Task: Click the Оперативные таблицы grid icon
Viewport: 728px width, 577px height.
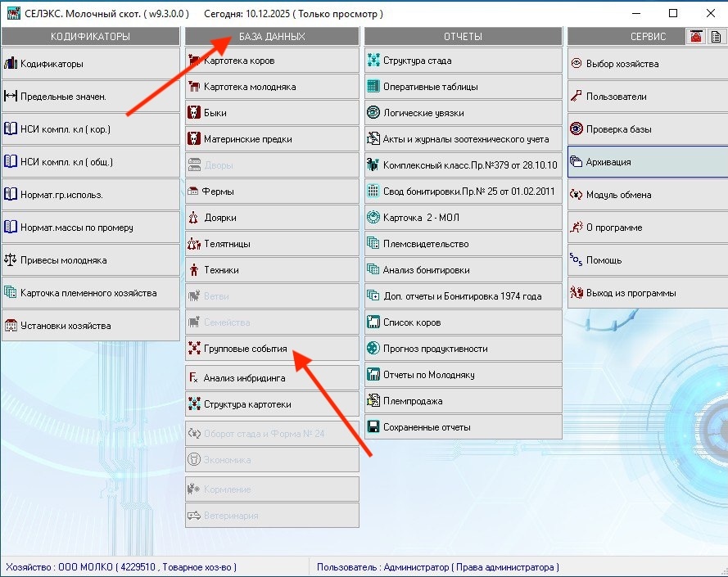Action: (x=373, y=86)
